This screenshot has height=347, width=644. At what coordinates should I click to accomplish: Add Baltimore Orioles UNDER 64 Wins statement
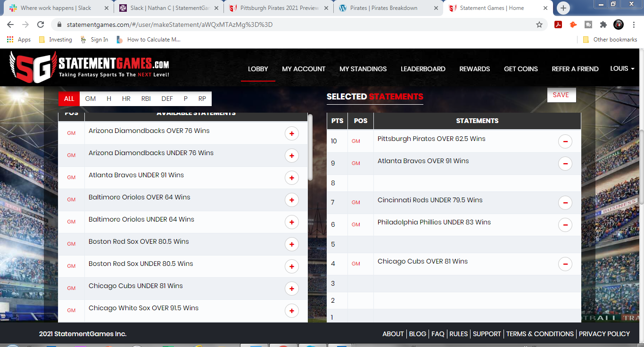coord(292,222)
